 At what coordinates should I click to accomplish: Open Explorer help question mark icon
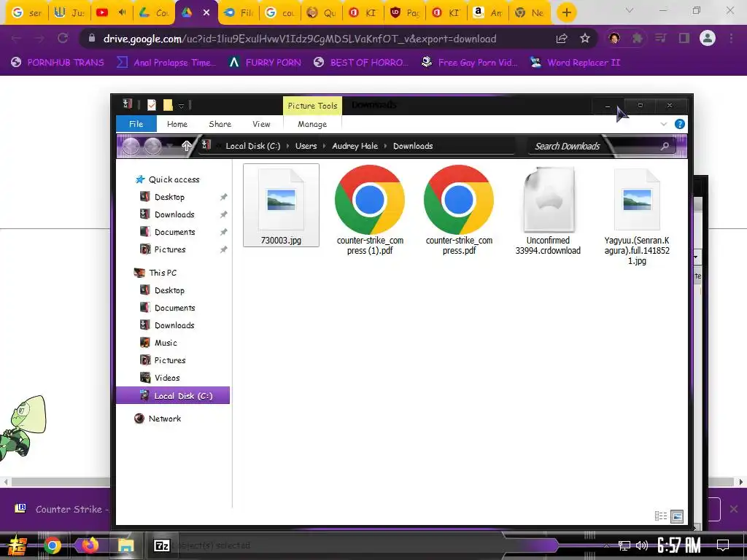tap(680, 124)
